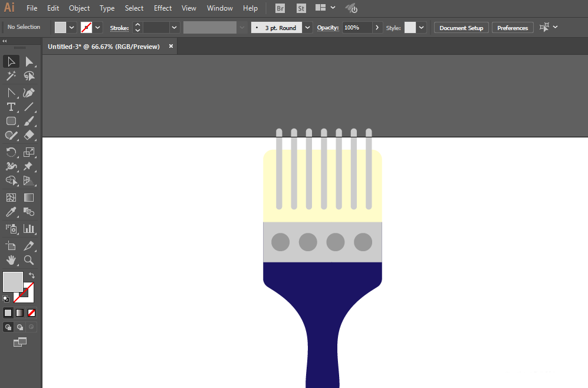Select the Rounded Rectangle tool
The image size is (588, 388).
11,121
